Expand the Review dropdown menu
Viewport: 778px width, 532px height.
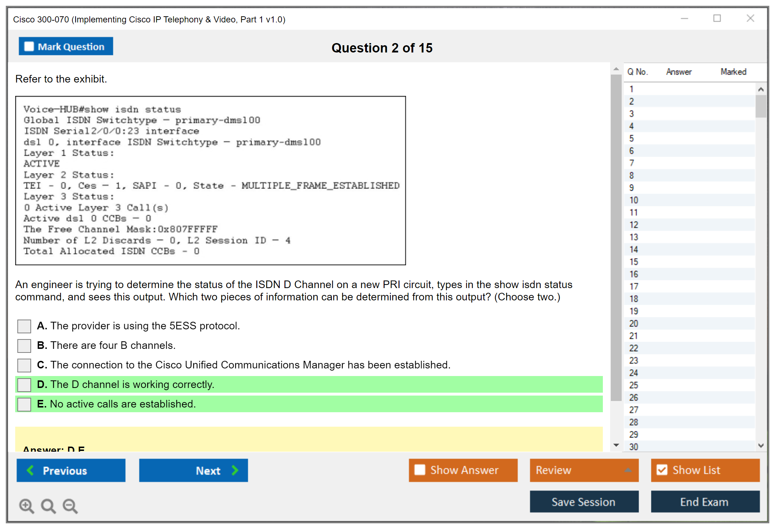click(628, 470)
